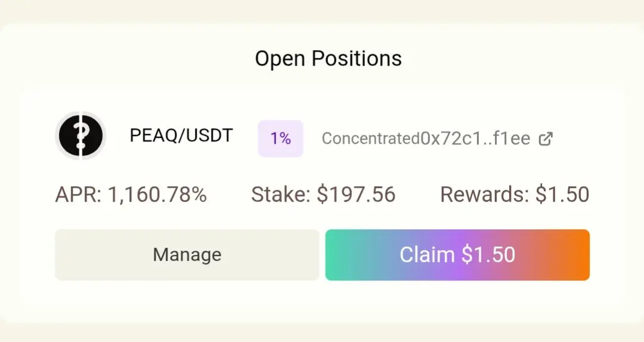The height and width of the screenshot is (342, 644).
Task: Click the dollar amount on the Claim button
Action: click(x=488, y=255)
